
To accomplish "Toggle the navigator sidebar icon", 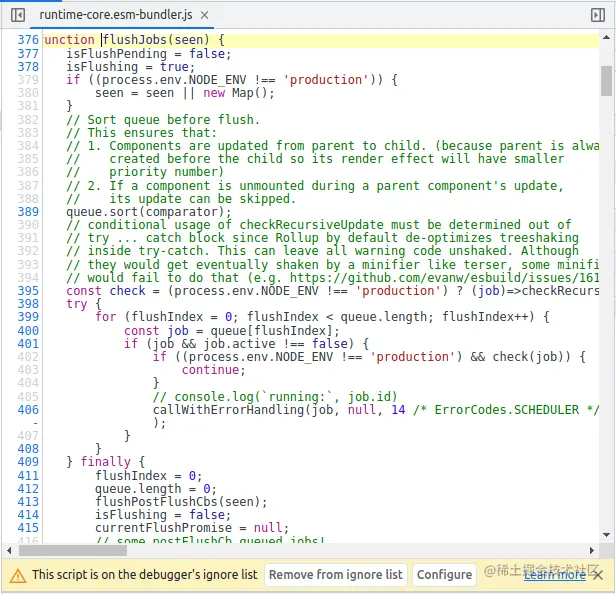I will click(x=18, y=15).
